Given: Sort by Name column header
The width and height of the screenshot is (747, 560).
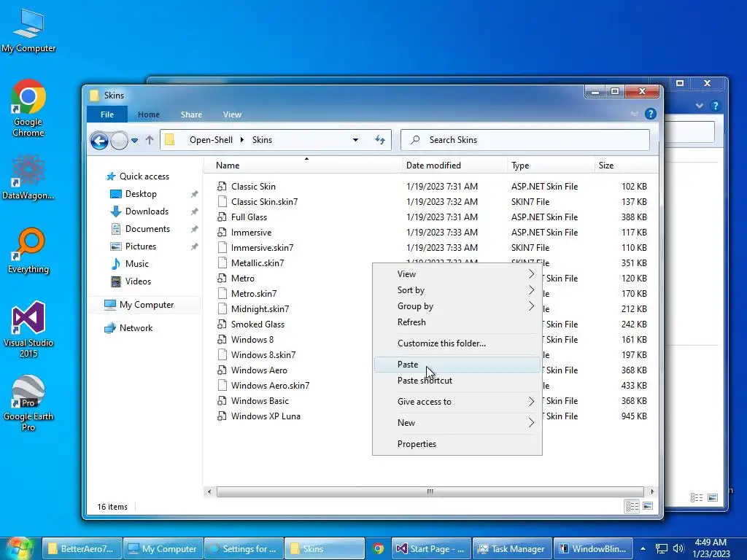Looking at the screenshot, I should pos(303,166).
